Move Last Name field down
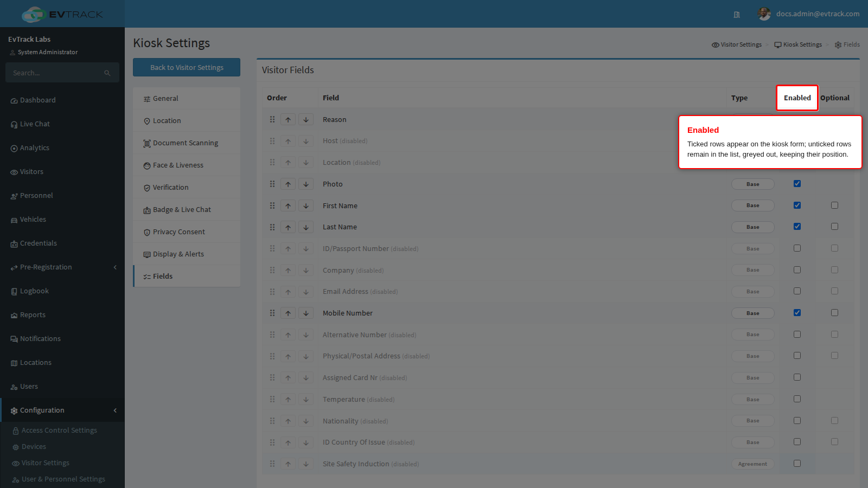 pyautogui.click(x=306, y=227)
